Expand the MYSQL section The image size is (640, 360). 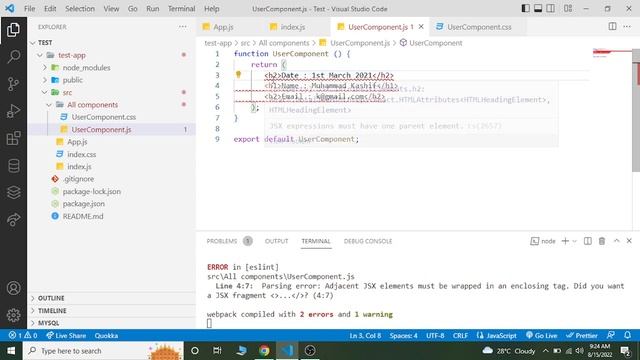click(x=111, y=323)
